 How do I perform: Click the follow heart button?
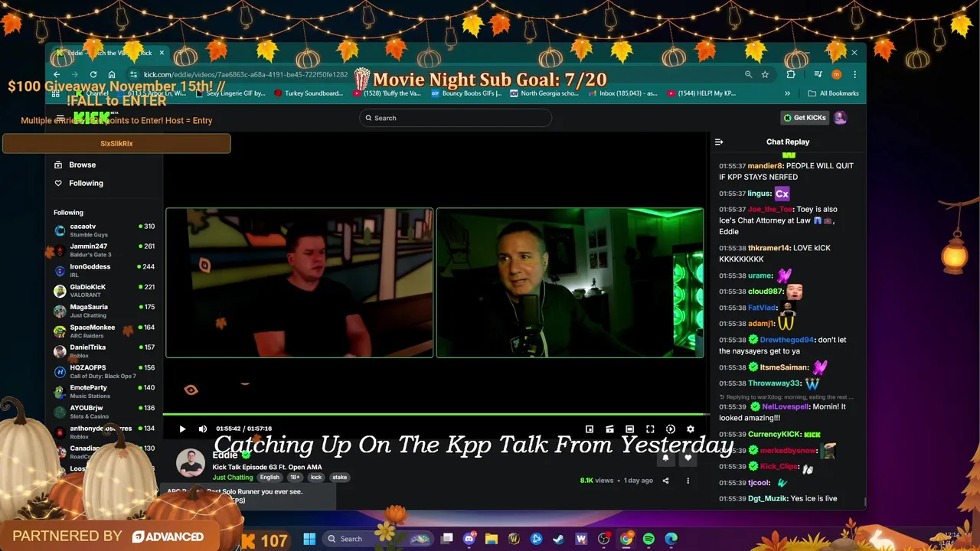[x=688, y=458]
